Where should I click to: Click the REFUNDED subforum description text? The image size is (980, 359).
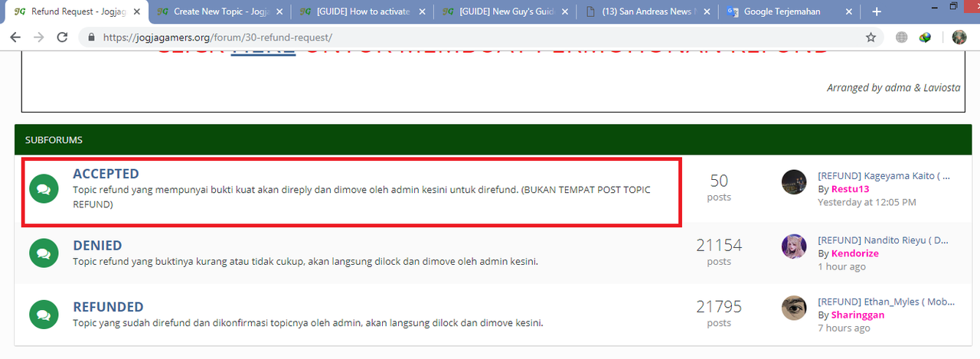click(308, 322)
